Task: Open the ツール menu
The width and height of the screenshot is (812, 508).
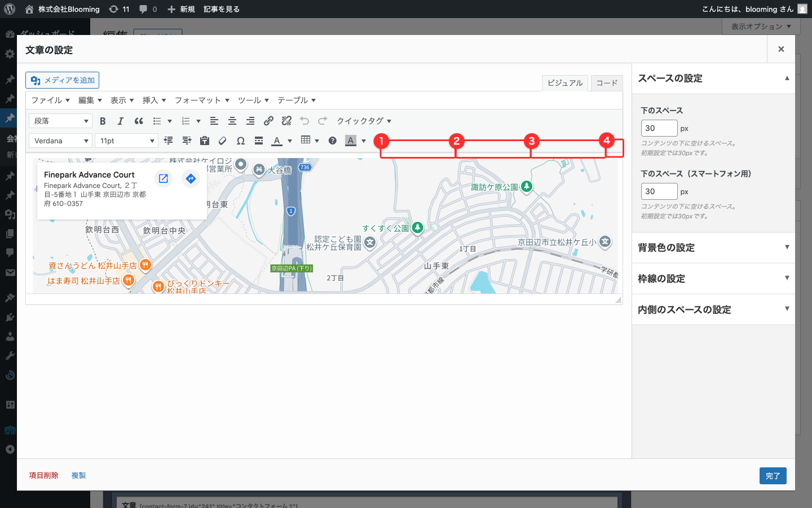Action: (x=253, y=100)
